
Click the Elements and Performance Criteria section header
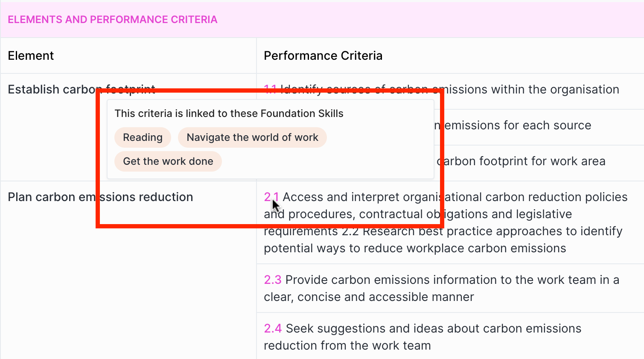(113, 20)
